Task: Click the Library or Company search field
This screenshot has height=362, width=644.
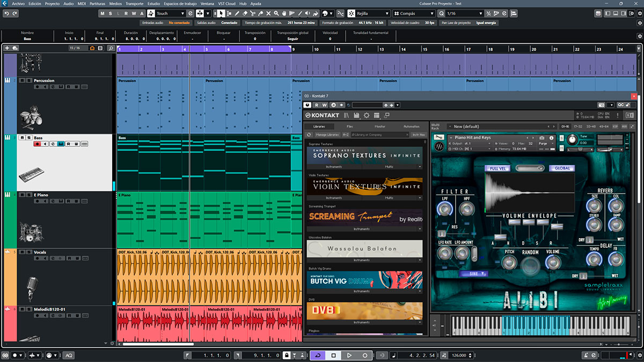Action: (x=380, y=135)
